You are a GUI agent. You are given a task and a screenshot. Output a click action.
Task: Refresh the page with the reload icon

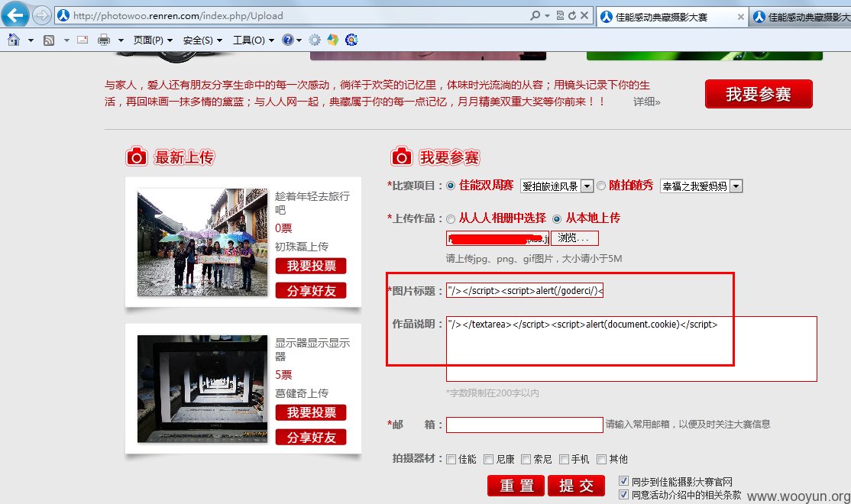click(572, 16)
